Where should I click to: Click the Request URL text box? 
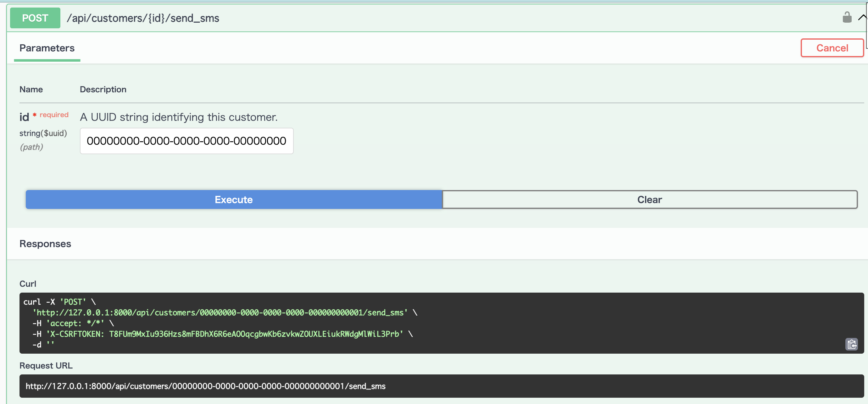[206, 386]
